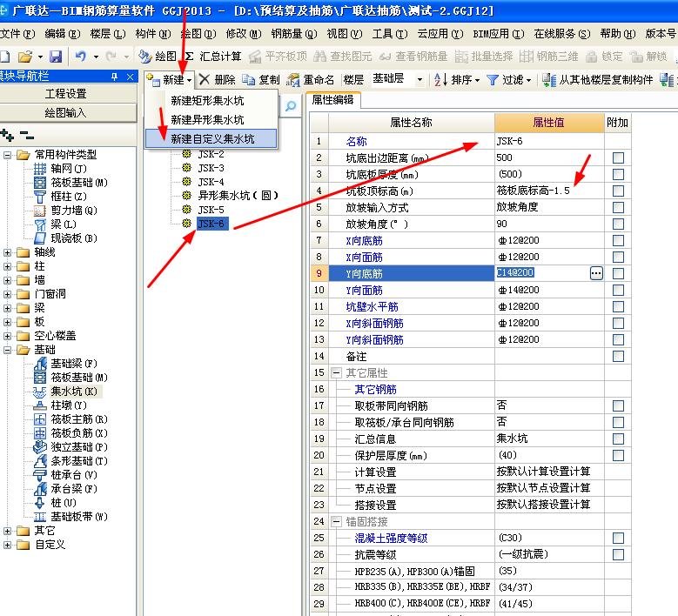Collapse the 基础 folder

pos(7,350)
